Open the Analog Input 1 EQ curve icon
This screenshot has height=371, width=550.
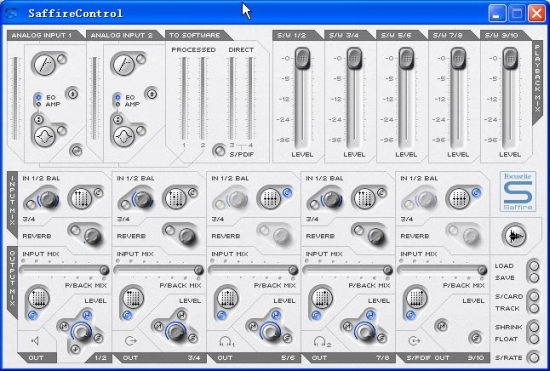(x=45, y=136)
